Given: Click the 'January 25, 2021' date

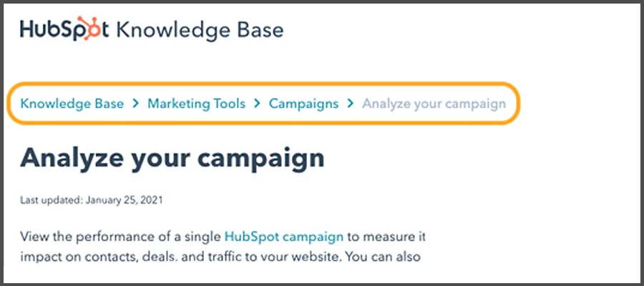Looking at the screenshot, I should [124, 200].
